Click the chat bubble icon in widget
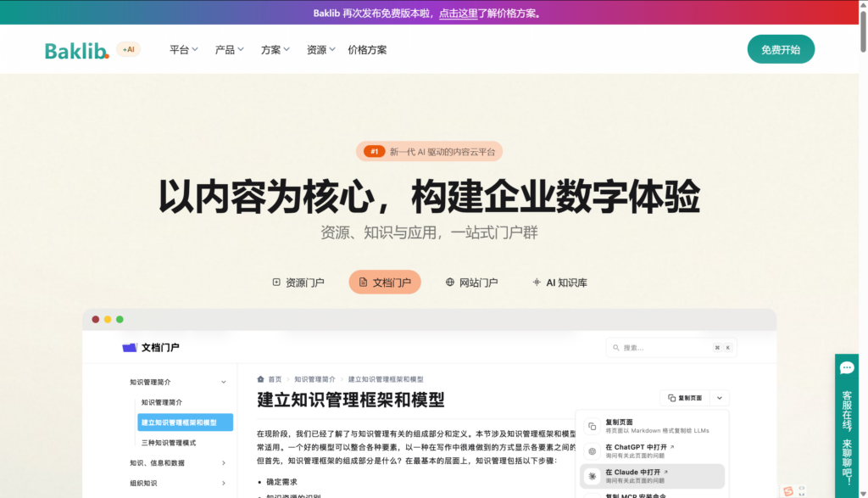The height and width of the screenshot is (498, 868). 847,368
